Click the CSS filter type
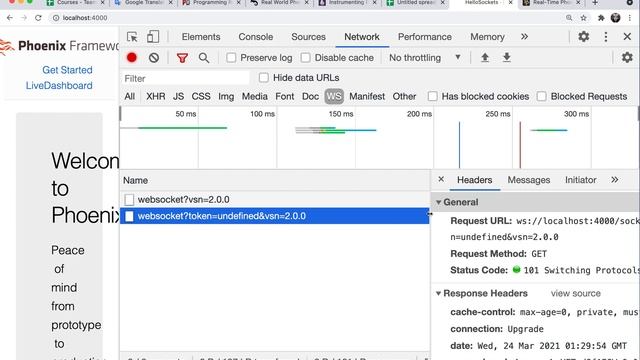 [x=201, y=96]
